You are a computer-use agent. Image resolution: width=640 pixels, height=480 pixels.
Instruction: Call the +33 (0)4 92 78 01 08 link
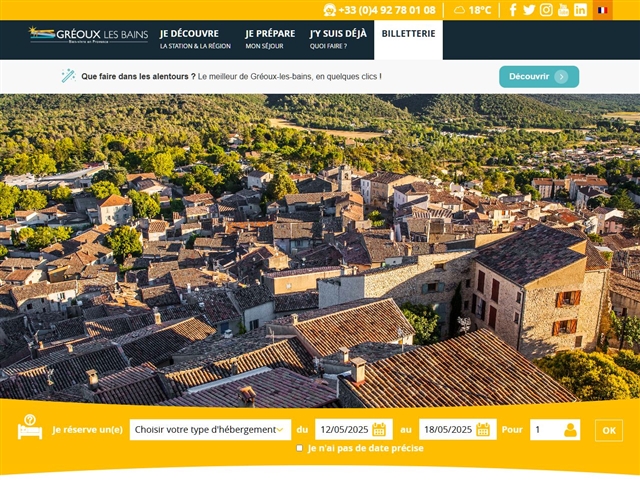point(387,10)
